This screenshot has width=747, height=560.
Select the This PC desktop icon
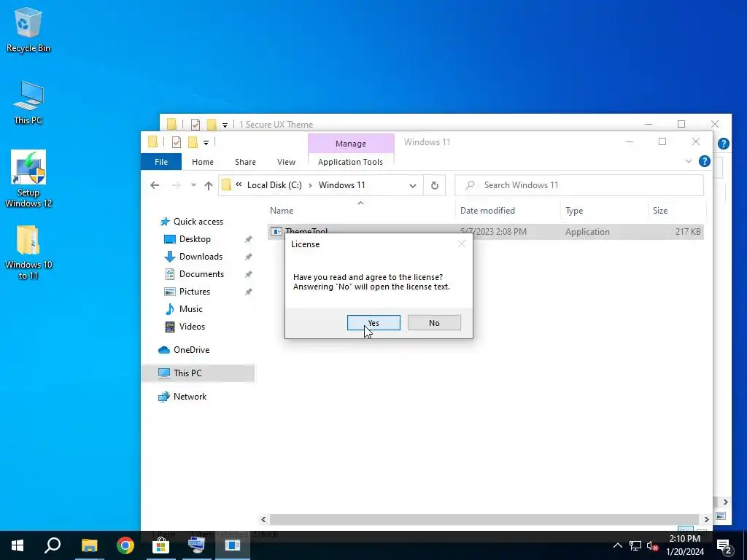pos(28,102)
